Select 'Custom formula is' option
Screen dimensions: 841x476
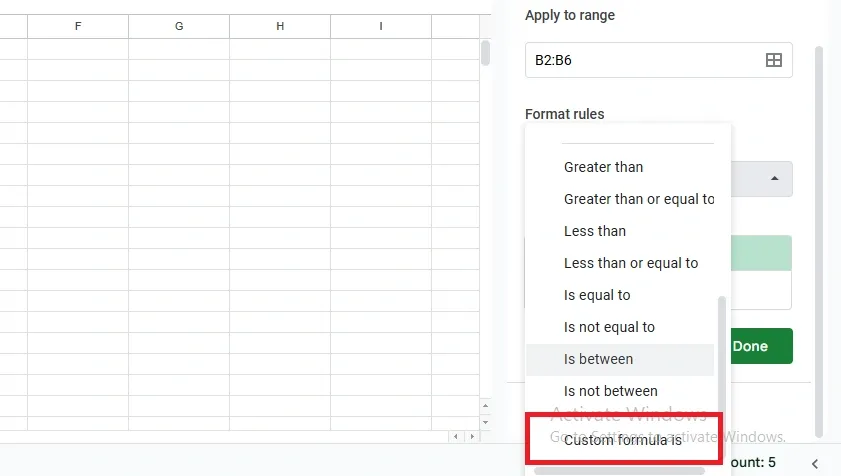click(622, 440)
